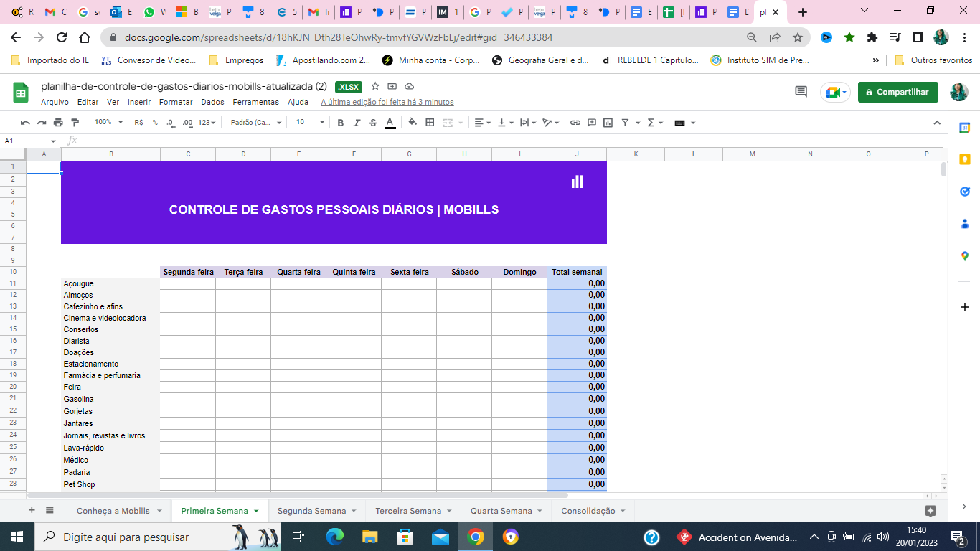Decrease decimal places button
This screenshot has width=980, height=551.
pos(171,123)
